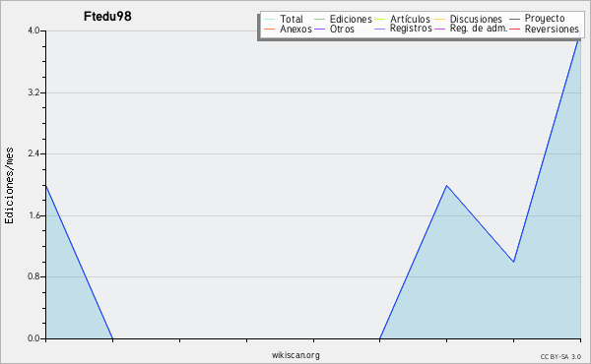Viewport: 591px width, 364px height.
Task: Click the Anexos legend label
Action: click(295, 29)
